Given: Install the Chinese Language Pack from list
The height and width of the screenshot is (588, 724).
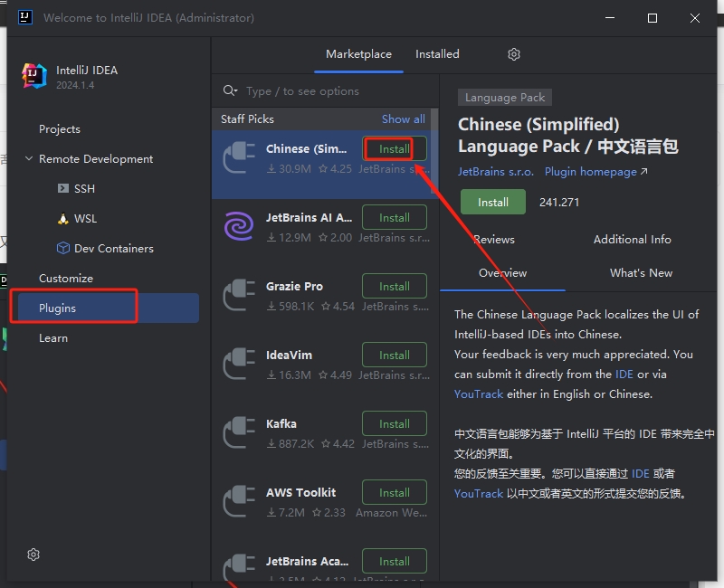Looking at the screenshot, I should (394, 149).
